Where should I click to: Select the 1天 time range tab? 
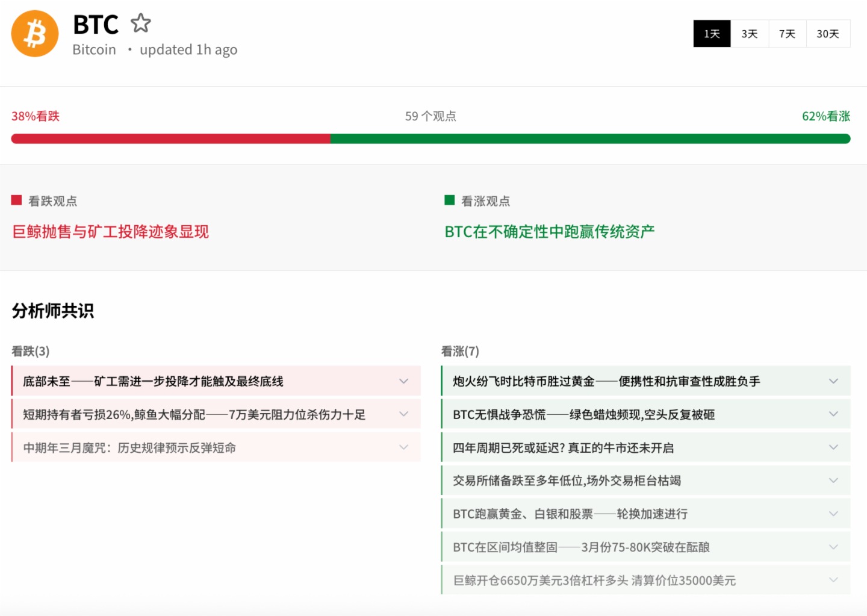click(x=712, y=34)
